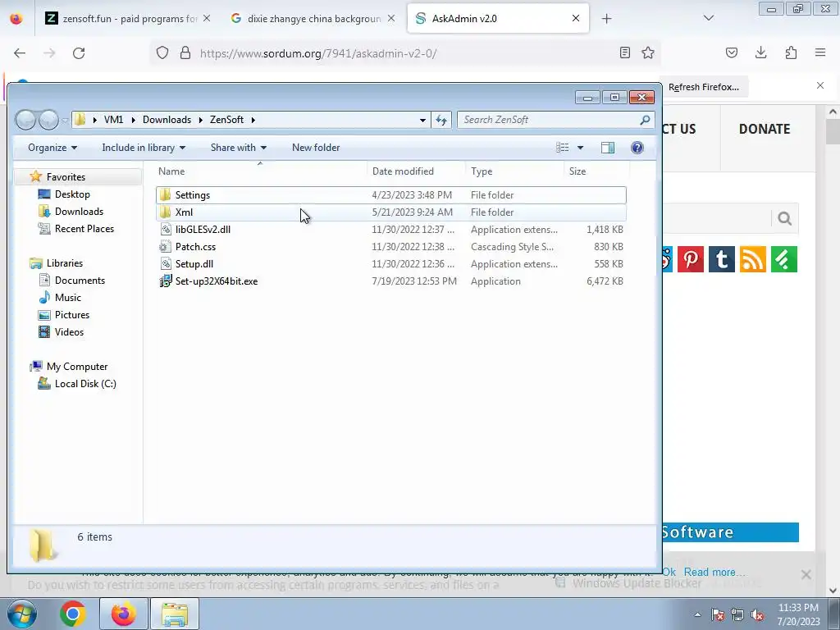Click the Tumblr share icon on webpage
Screen dimensions: 840x630
click(x=722, y=259)
